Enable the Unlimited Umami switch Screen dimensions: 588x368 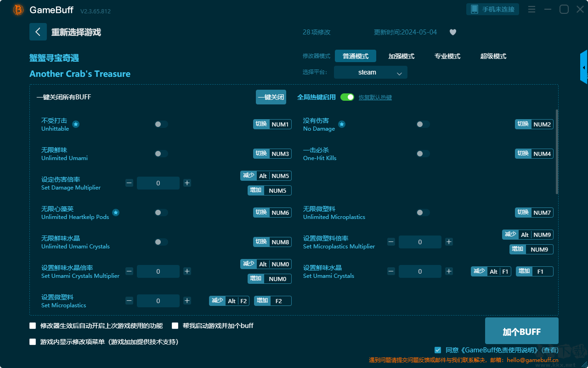161,154
